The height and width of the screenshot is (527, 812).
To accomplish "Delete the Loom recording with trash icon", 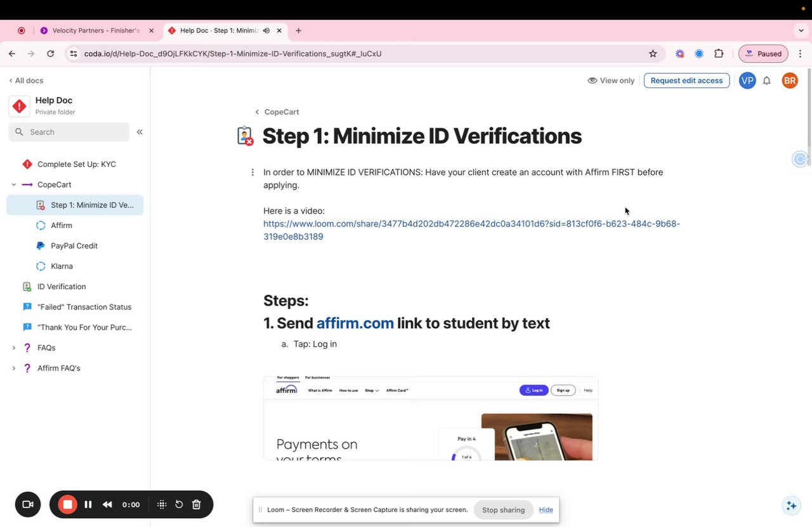I will (x=197, y=505).
